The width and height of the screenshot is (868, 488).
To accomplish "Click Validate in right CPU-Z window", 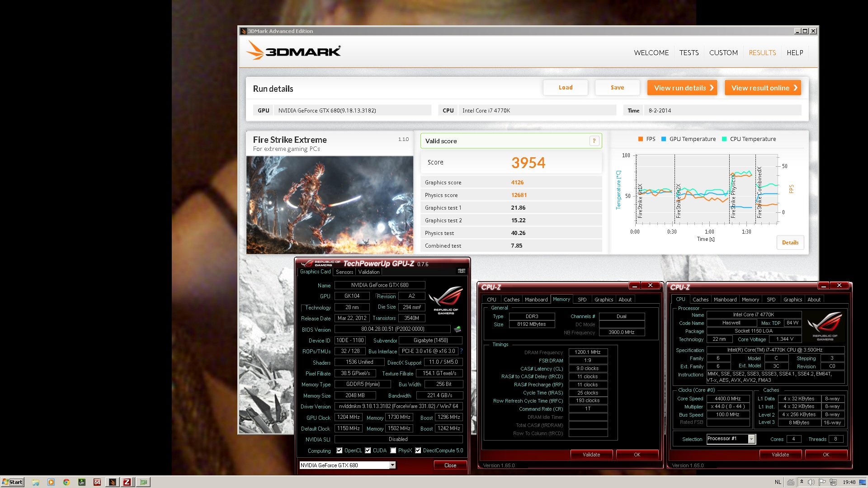I will (780, 455).
